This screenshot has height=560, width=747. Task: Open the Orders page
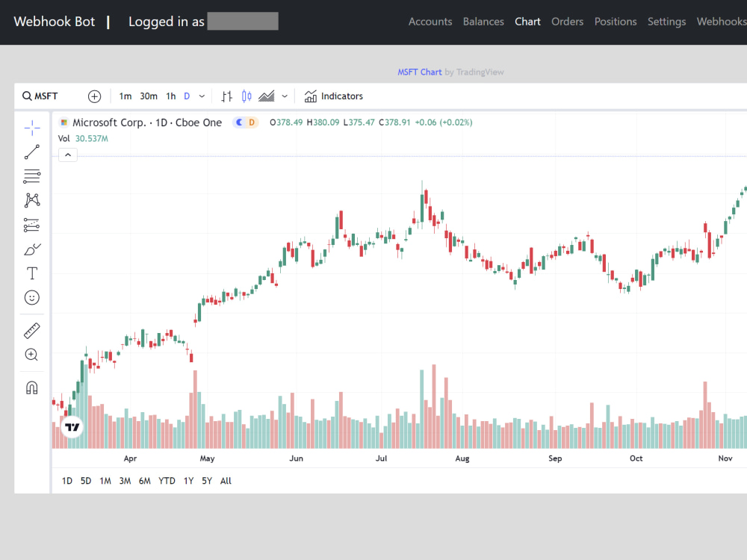[568, 22]
